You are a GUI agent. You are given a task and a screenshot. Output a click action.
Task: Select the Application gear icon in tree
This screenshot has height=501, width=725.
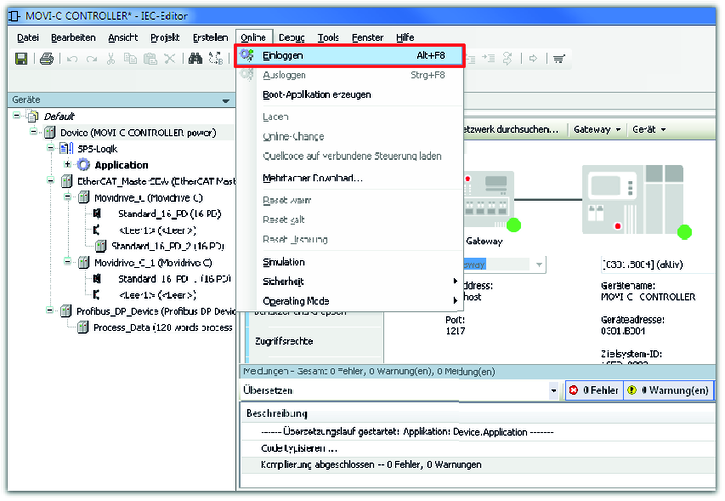point(83,165)
